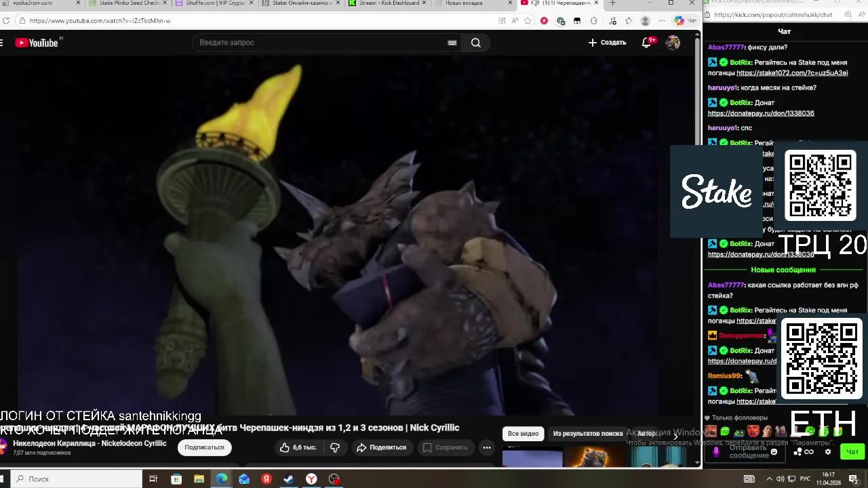
Task: Open Task View on the taskbar
Action: (153, 479)
